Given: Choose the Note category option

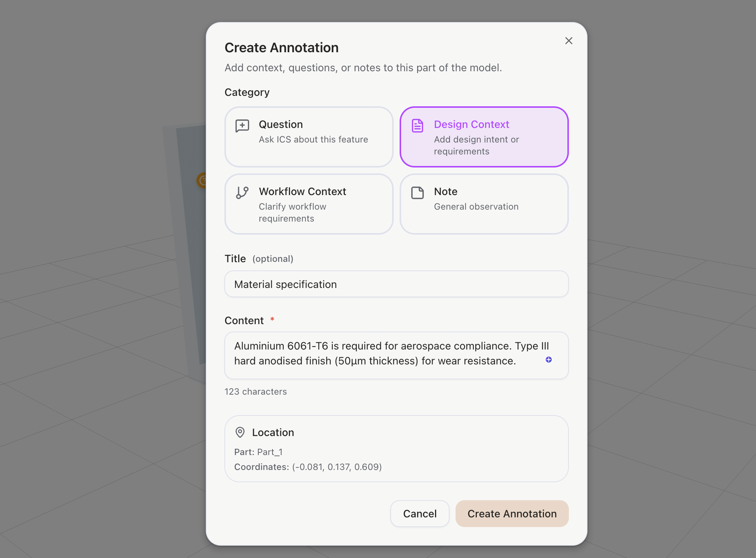Looking at the screenshot, I should 484,204.
